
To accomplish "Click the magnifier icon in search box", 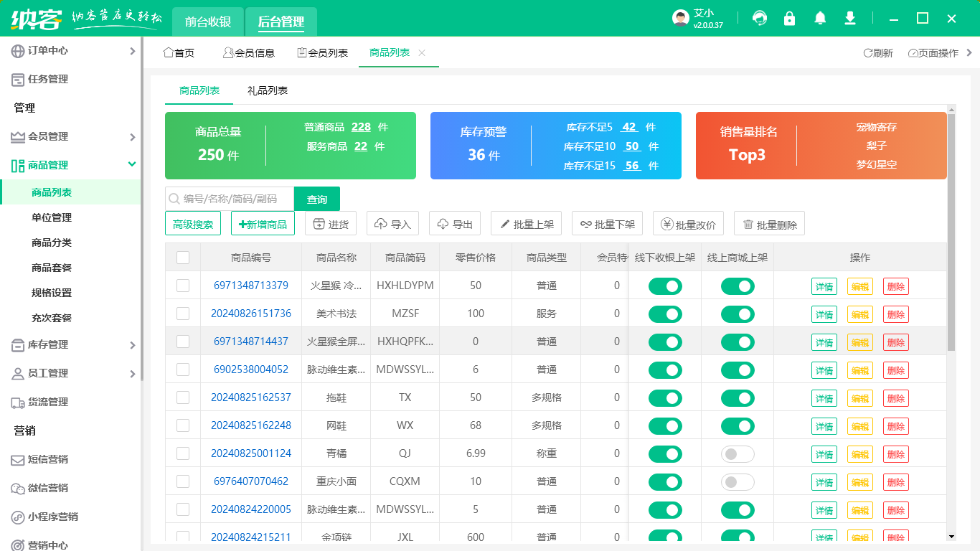I will click(174, 199).
